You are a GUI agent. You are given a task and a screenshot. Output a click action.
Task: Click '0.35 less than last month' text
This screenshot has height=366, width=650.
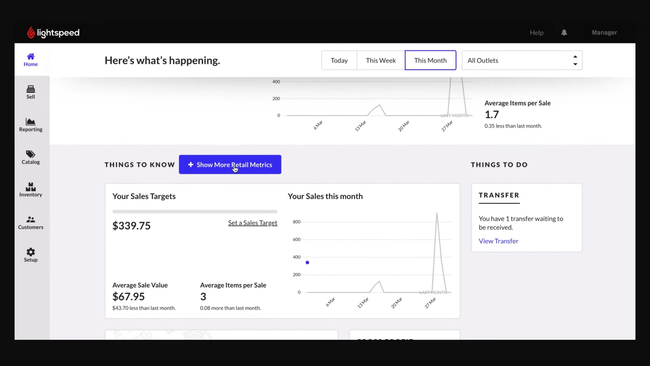coord(513,126)
